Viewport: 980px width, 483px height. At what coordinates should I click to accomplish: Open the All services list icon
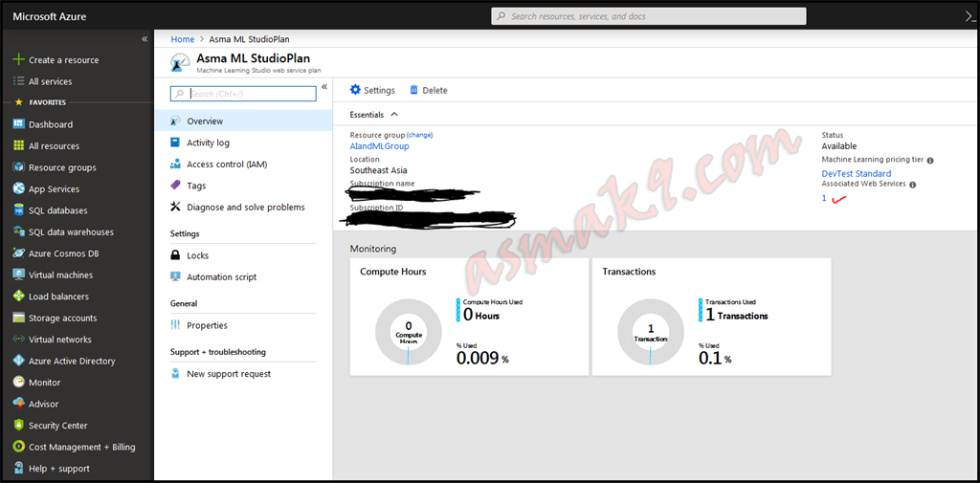pos(18,81)
